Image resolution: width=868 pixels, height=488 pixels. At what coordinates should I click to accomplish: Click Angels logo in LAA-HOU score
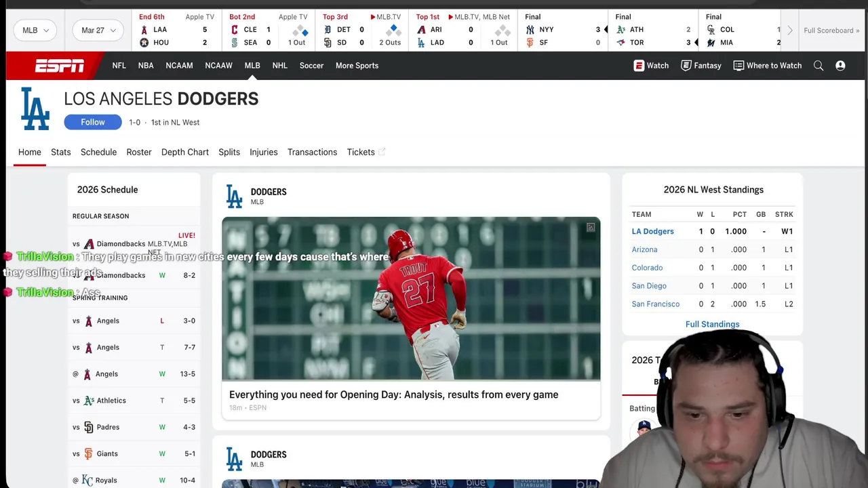pos(144,30)
